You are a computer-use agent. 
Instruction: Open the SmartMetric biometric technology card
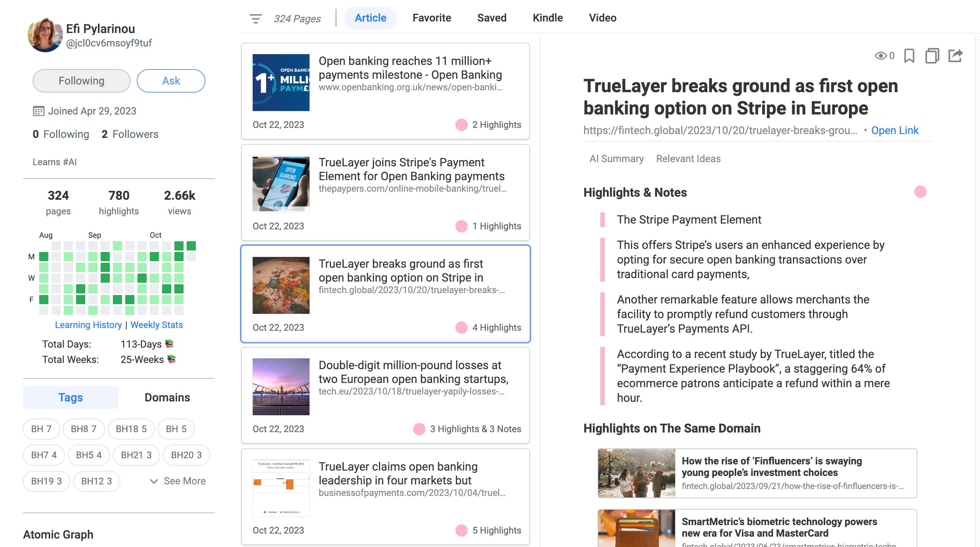click(757, 529)
